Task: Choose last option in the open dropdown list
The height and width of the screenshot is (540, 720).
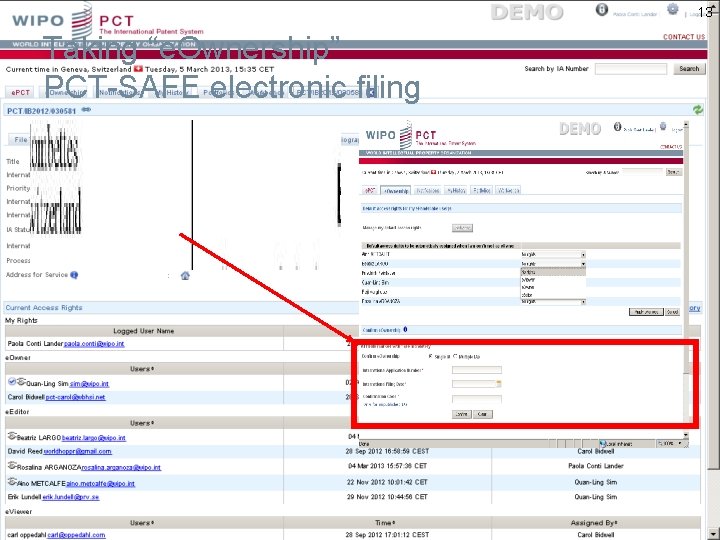Action: coord(553,295)
